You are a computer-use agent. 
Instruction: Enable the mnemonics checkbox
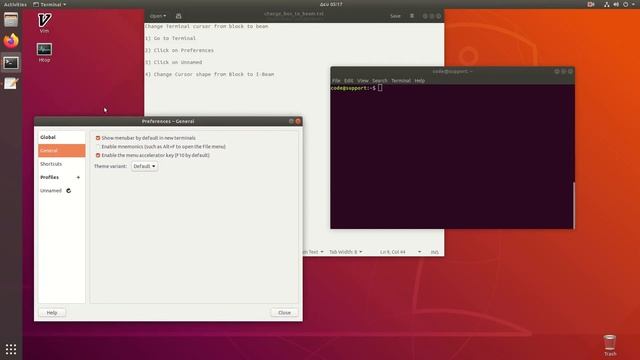tap(98, 147)
